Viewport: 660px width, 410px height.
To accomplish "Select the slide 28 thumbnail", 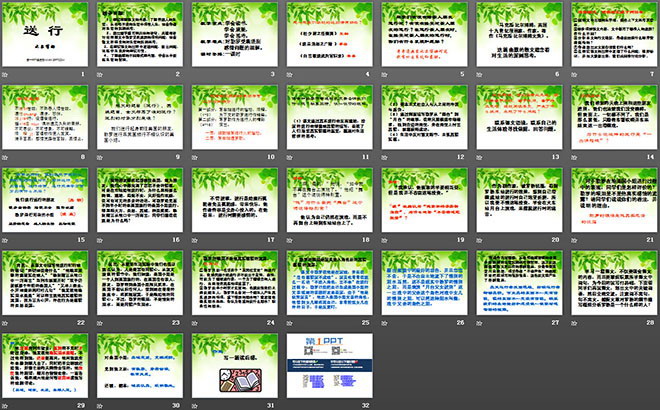I will coord(615,283).
